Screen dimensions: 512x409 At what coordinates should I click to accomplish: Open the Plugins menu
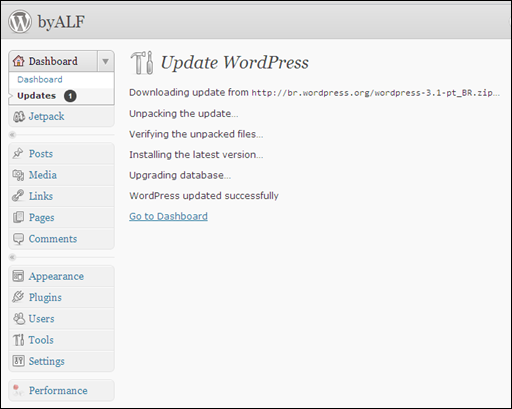pyautogui.click(x=45, y=297)
